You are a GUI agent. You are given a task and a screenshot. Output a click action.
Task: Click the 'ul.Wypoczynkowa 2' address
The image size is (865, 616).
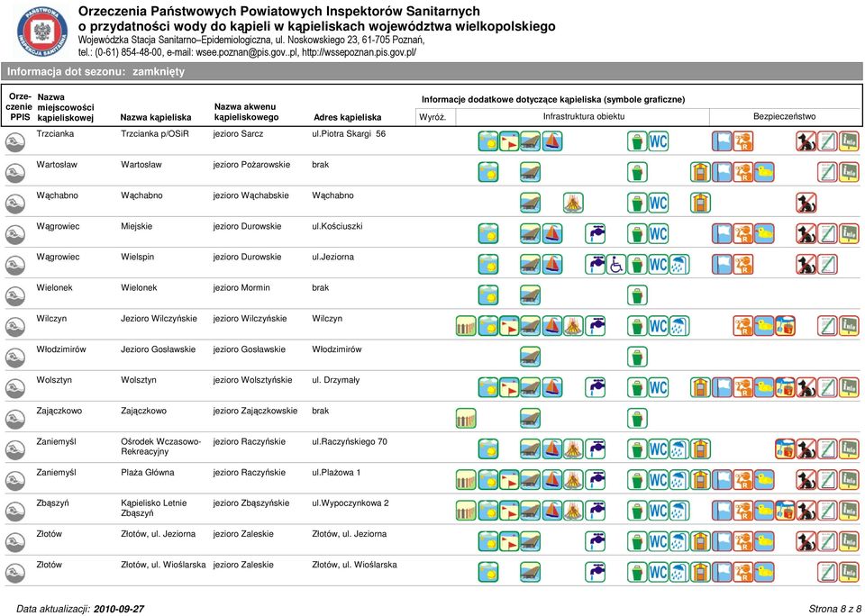(x=351, y=503)
